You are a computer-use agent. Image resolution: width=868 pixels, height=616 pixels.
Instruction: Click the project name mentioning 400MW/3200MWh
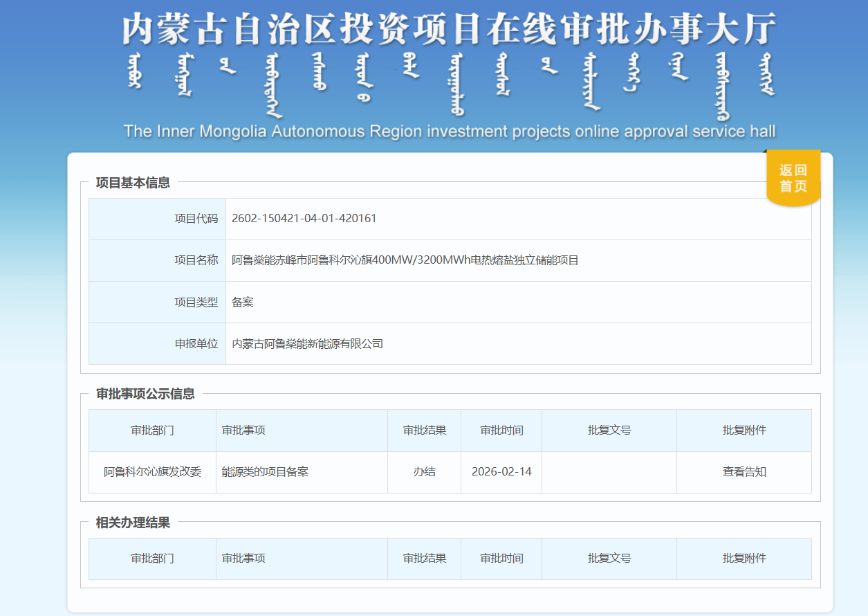click(405, 260)
